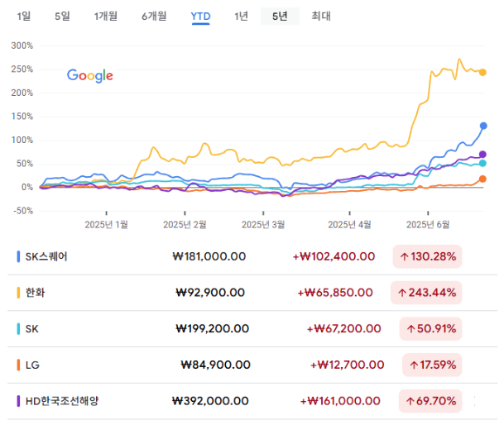Viewport: 504px width, 425px height.
Task: Click the orange color bar beside LG
Action: tap(18, 365)
